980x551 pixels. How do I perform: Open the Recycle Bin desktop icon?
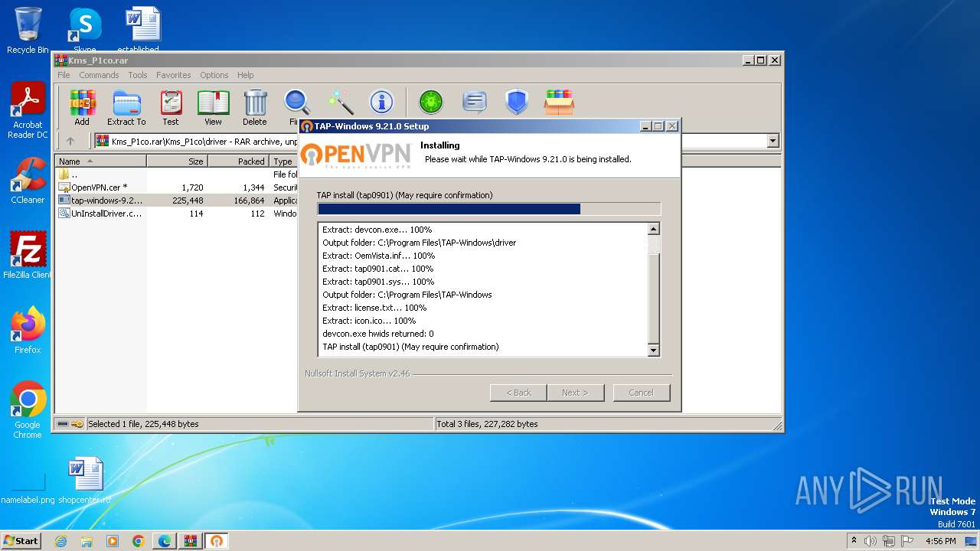(28, 31)
